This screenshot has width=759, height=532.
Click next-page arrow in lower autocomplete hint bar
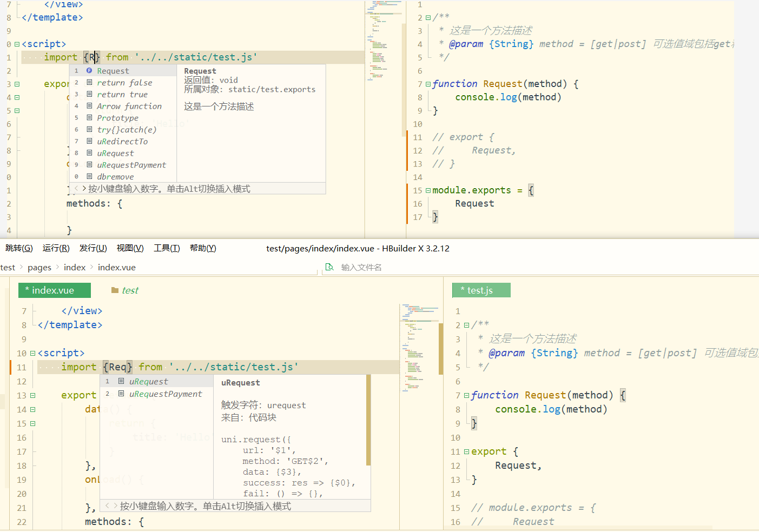[x=115, y=506]
